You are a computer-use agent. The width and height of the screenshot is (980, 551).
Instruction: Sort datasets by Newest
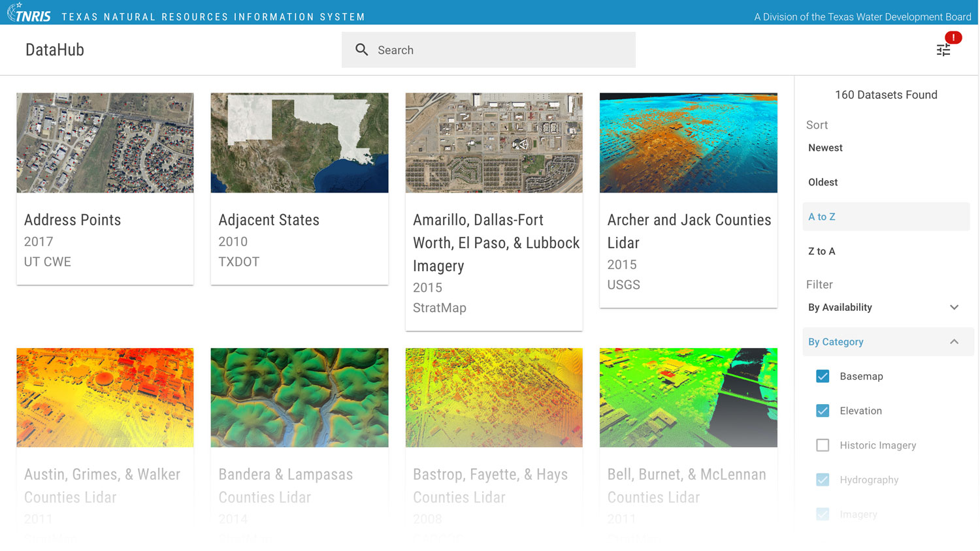click(x=825, y=148)
